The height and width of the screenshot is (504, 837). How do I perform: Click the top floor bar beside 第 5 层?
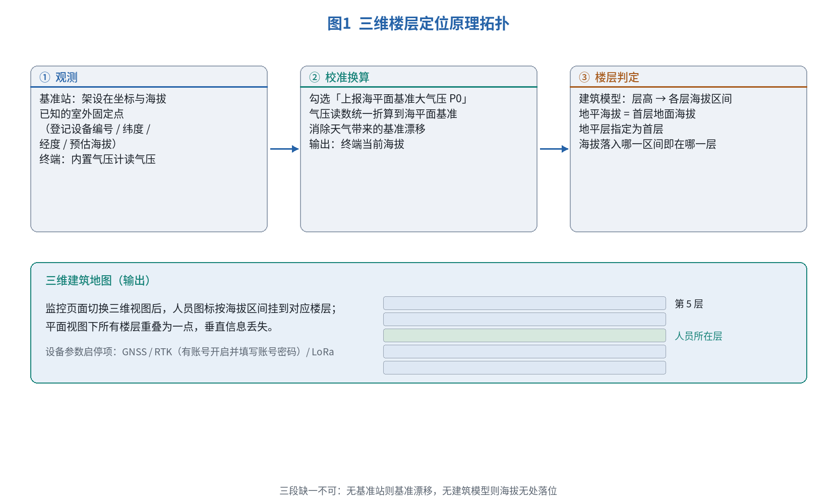pos(524,303)
